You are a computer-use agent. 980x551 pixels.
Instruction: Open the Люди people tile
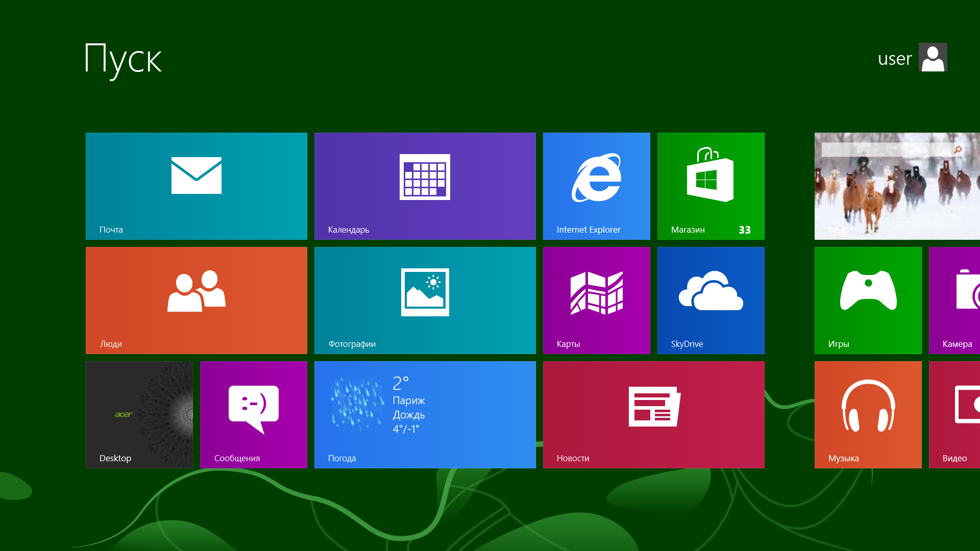tap(197, 300)
